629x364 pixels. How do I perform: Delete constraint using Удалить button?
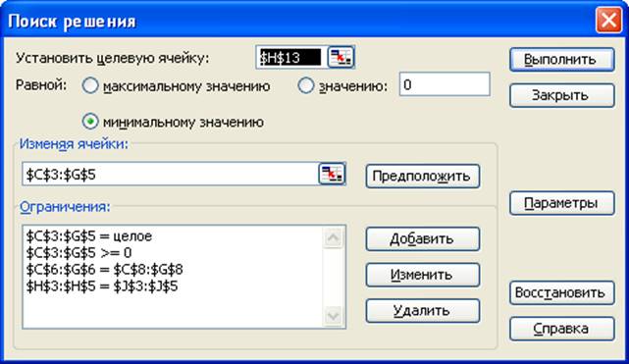pyautogui.click(x=422, y=311)
